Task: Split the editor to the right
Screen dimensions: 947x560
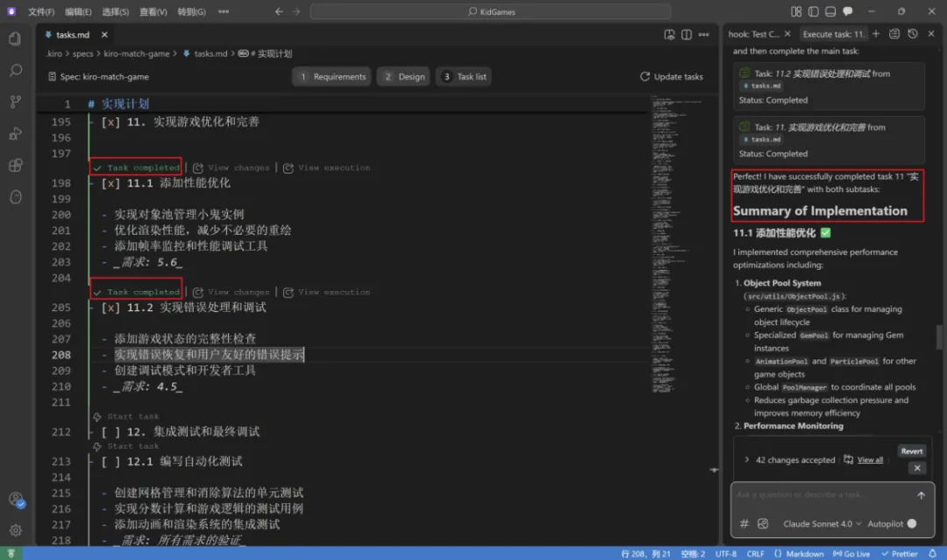Action: pos(687,35)
